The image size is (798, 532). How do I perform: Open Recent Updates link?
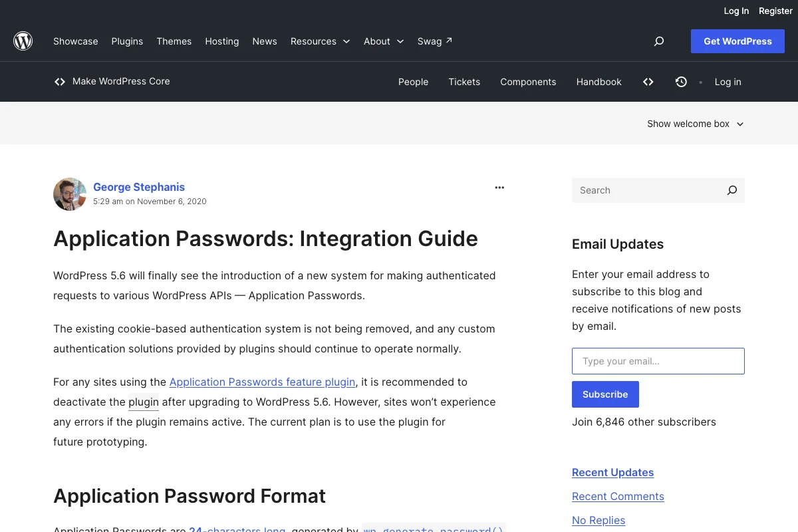click(612, 472)
